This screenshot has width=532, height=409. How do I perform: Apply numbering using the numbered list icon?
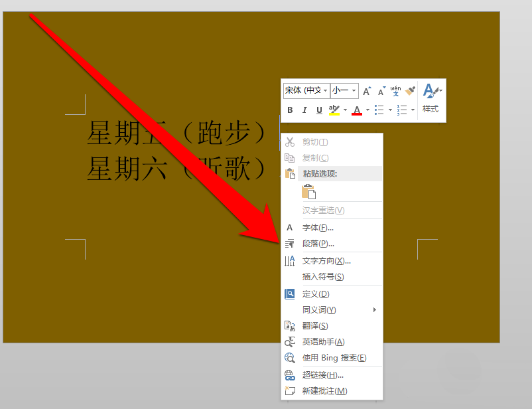coord(400,109)
